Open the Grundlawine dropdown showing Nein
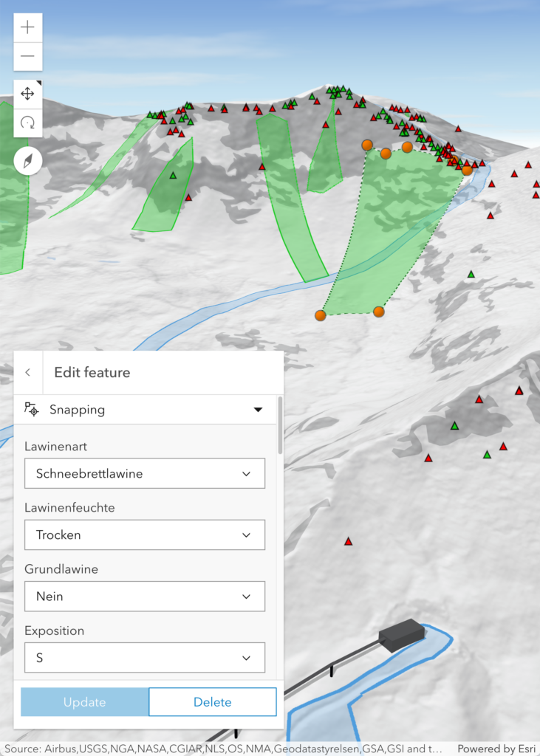 click(x=144, y=596)
